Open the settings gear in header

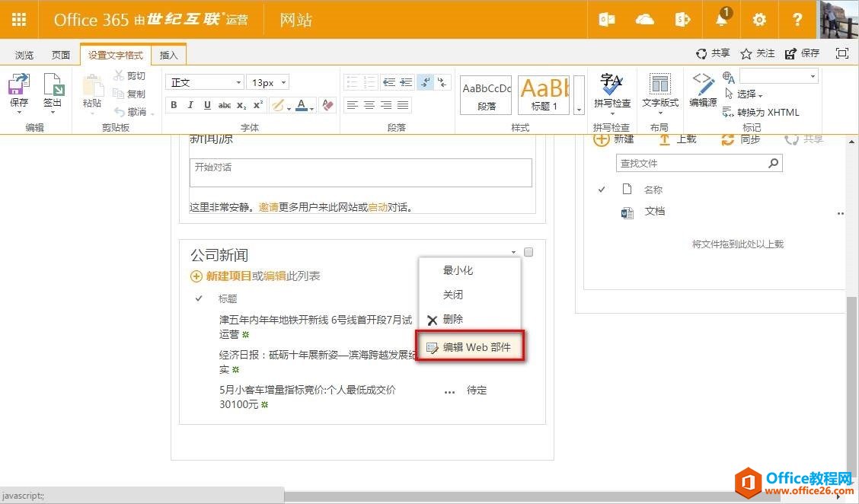click(x=759, y=20)
